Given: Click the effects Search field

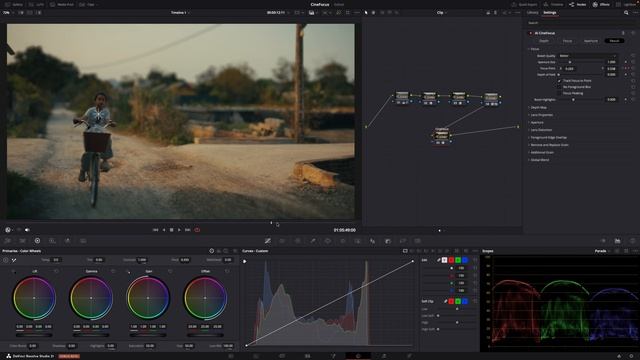Looking at the screenshot, I should (x=580, y=23).
